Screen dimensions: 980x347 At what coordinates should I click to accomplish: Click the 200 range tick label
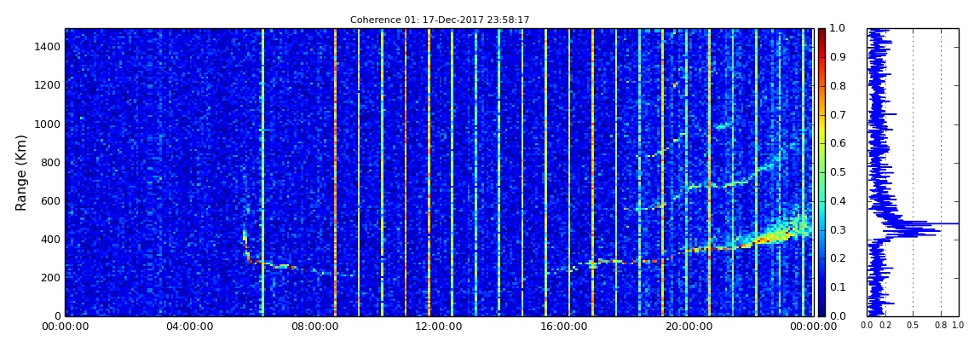click(52, 278)
